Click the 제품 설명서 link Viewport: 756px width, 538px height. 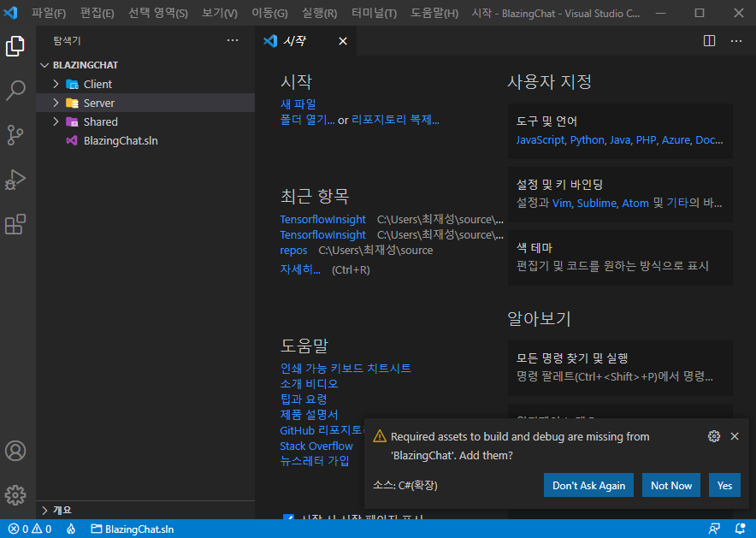[x=309, y=415]
